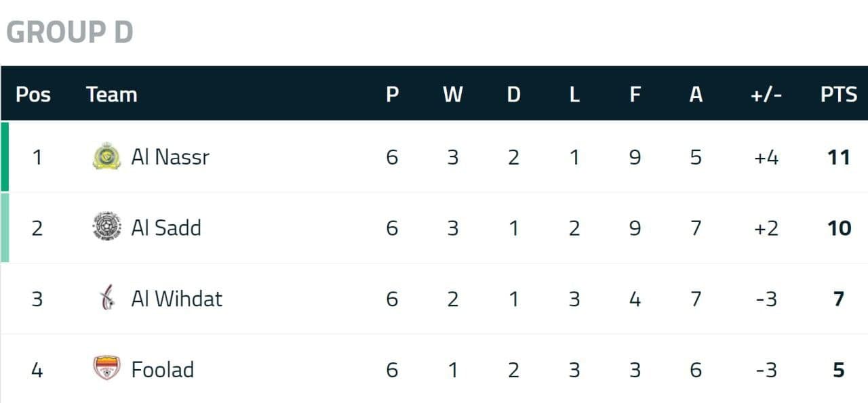Click the Pos column header
This screenshot has width=868, height=403.
tap(33, 94)
